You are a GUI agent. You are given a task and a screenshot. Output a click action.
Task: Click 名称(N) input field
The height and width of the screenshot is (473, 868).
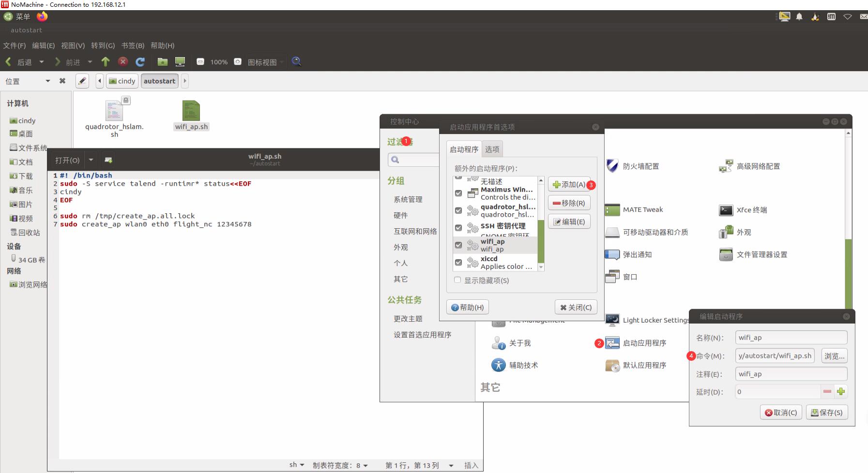tap(791, 338)
